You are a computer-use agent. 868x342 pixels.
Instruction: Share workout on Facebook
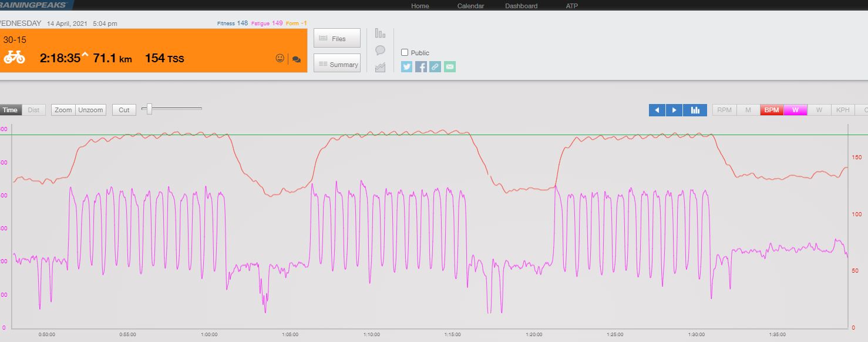(x=421, y=67)
